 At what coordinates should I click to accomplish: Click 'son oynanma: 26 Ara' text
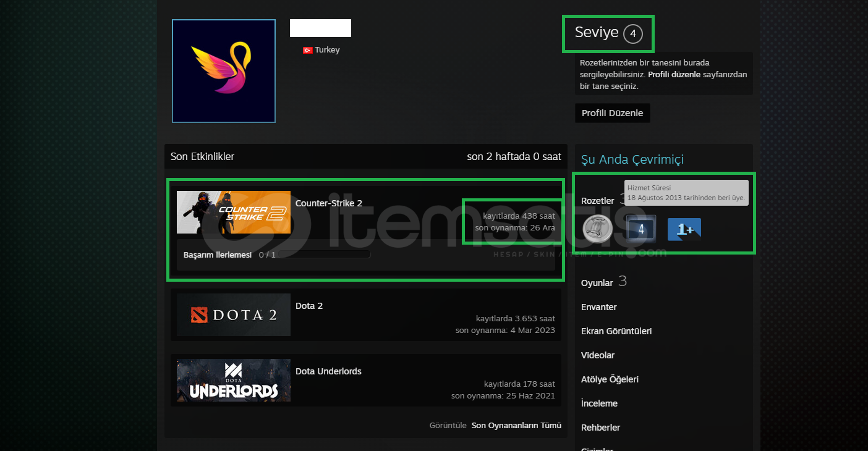(x=515, y=228)
